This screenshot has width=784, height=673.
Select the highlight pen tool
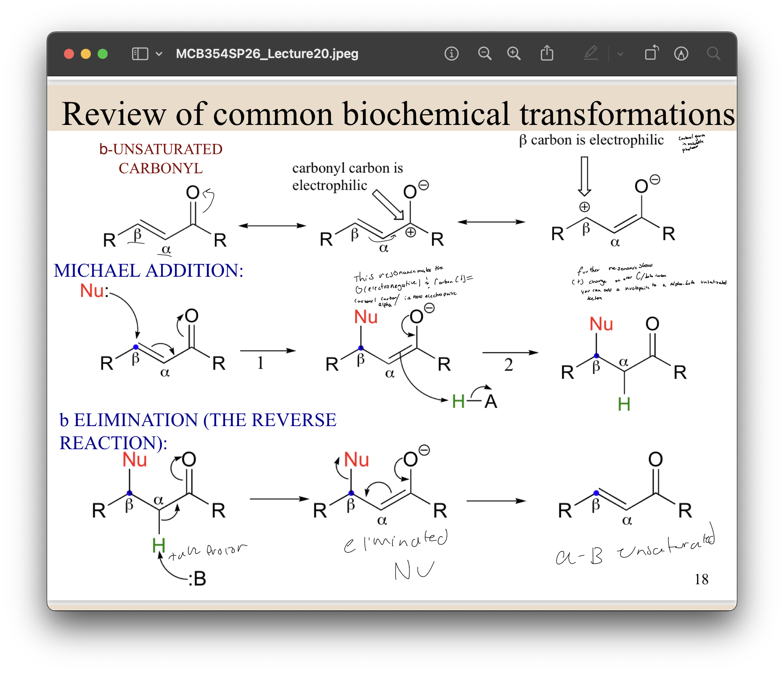(591, 54)
